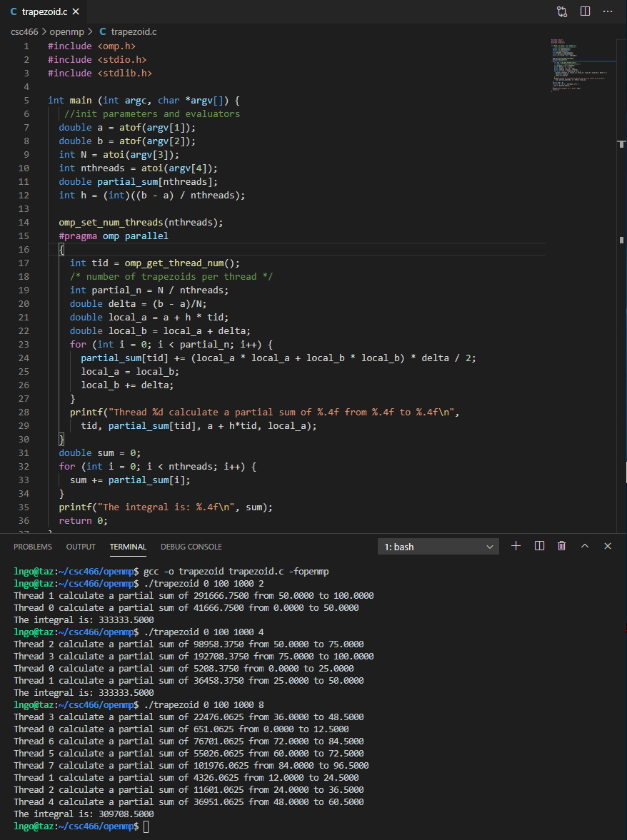The height and width of the screenshot is (840, 627).
Task: Split the terminal pane
Action: click(x=539, y=546)
